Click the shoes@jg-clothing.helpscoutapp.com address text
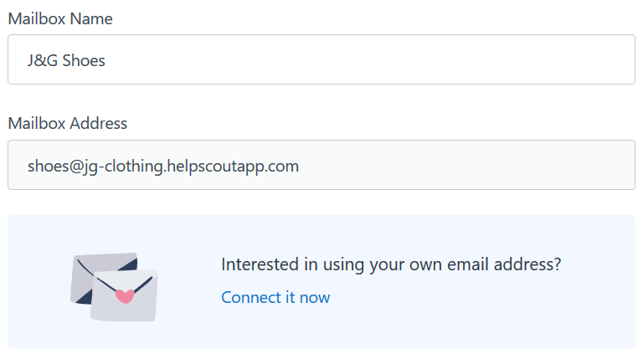 [x=163, y=166]
